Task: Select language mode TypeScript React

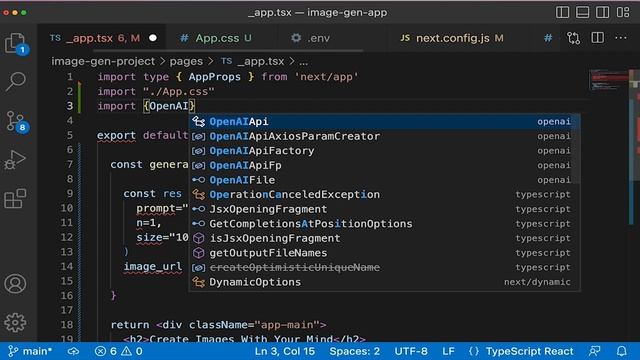Action: click(529, 351)
